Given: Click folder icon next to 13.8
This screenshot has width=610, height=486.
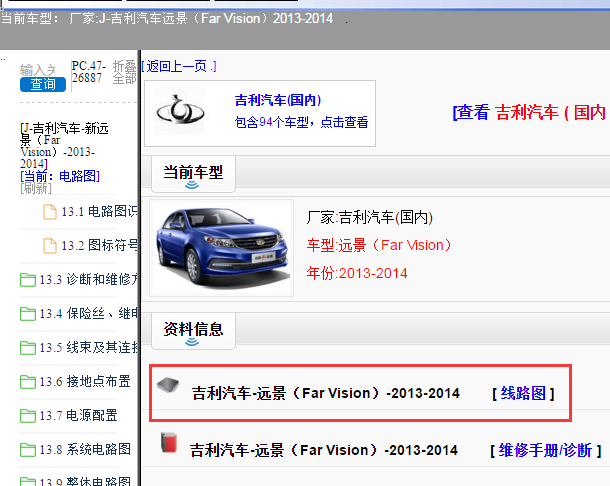Looking at the screenshot, I should click(28, 450).
